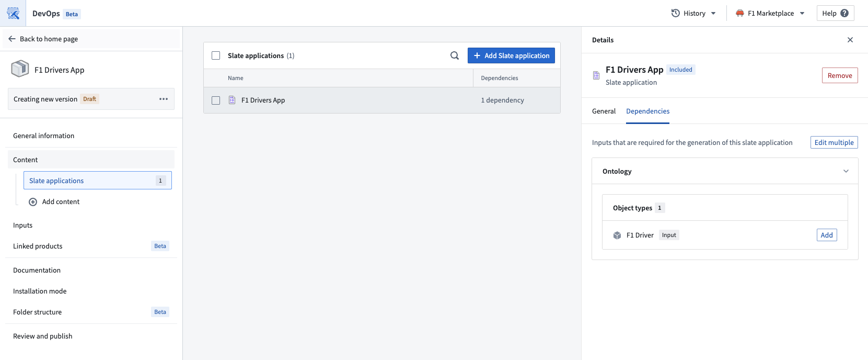The width and height of the screenshot is (868, 360).
Task: Click the Remove button
Action: tap(840, 75)
